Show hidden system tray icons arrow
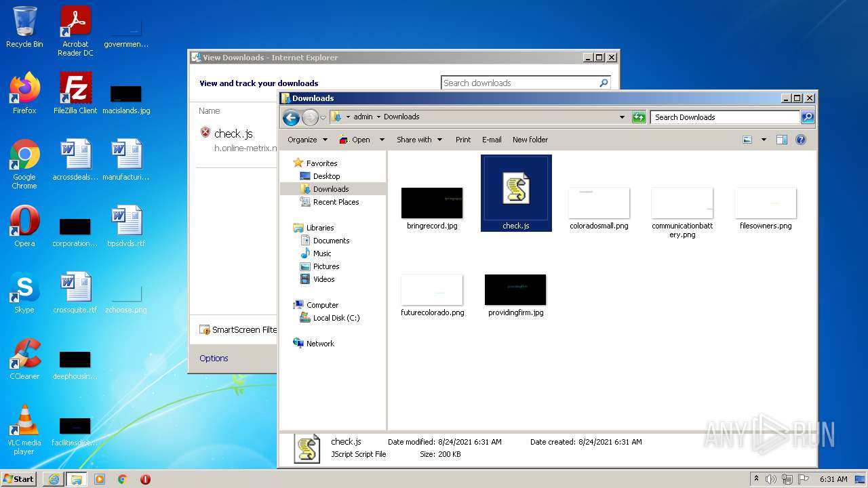Viewport: 868px width, 488px height. coord(756,479)
